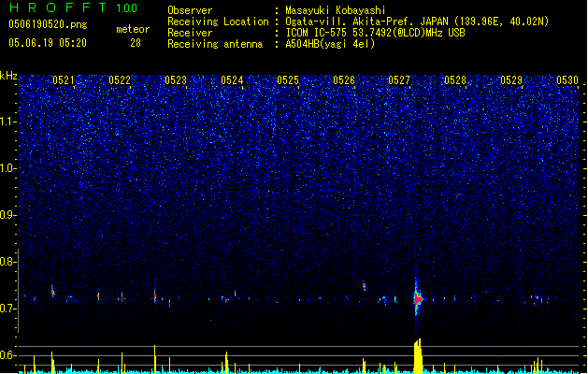
Task: Click the time marker 0525
Action: coord(288,80)
